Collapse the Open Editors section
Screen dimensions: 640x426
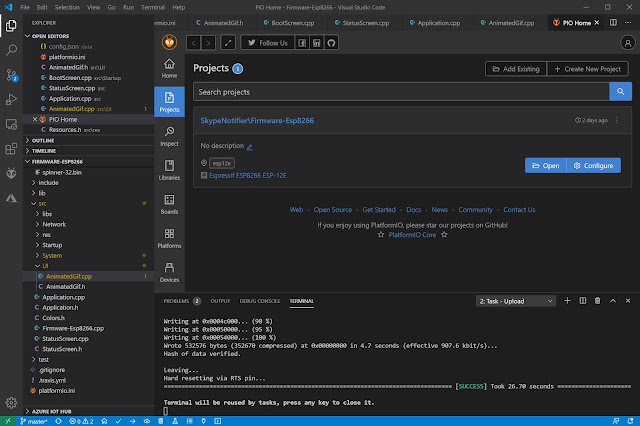coord(89,36)
